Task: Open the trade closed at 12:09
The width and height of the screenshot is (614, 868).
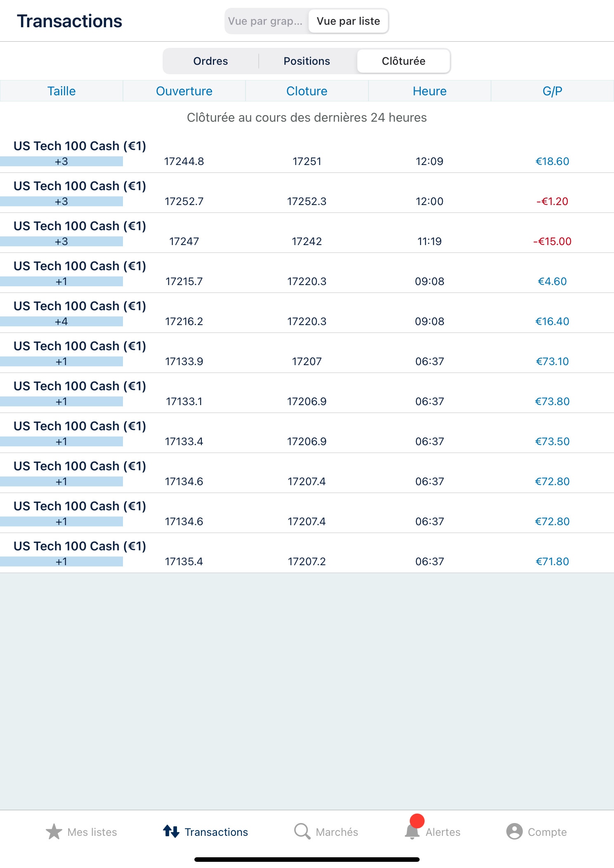Action: (x=307, y=153)
